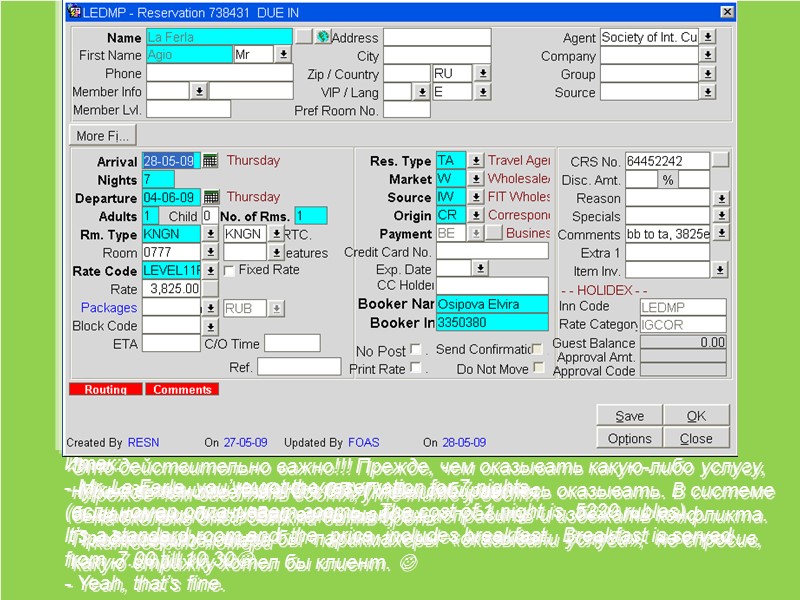This screenshot has height=600, width=800.
Task: Open the Country dropdown showing RU
Action: (x=482, y=73)
